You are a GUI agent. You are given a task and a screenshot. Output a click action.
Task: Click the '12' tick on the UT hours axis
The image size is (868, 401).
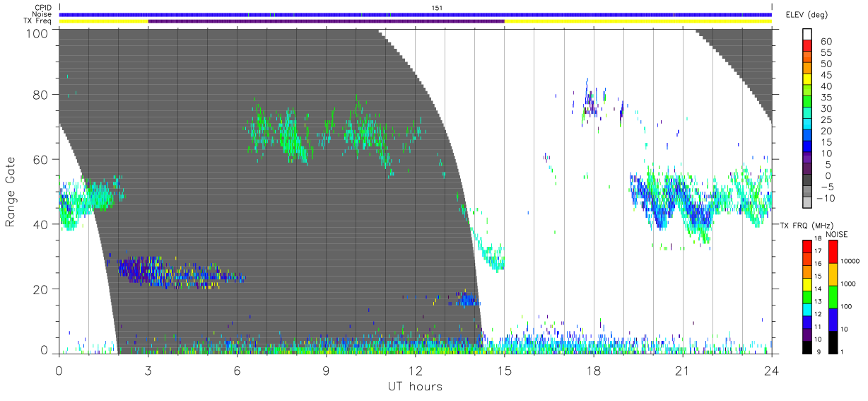[x=415, y=370]
